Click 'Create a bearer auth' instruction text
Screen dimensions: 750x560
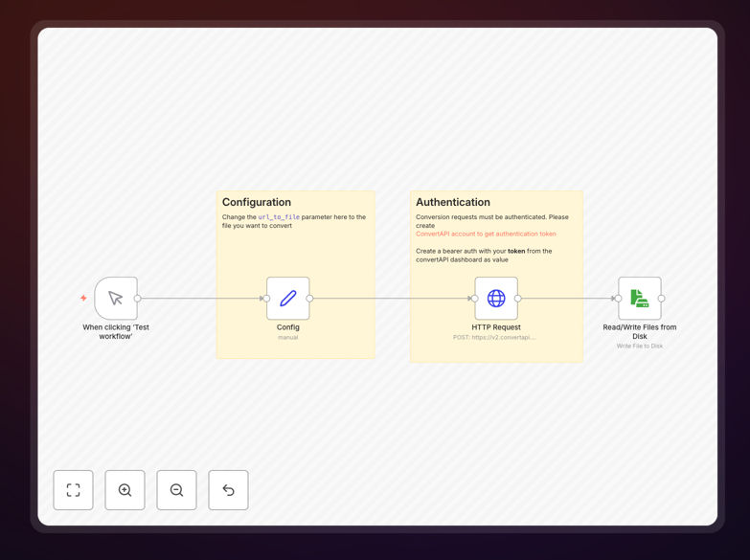coord(484,256)
